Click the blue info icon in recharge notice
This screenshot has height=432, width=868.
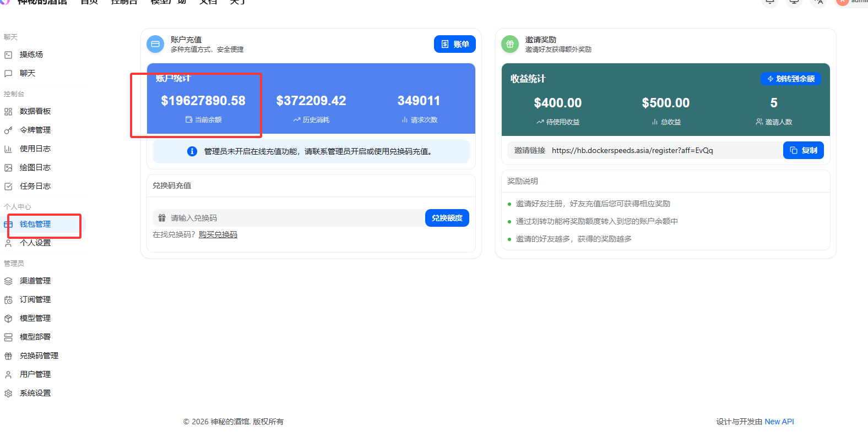click(x=192, y=151)
